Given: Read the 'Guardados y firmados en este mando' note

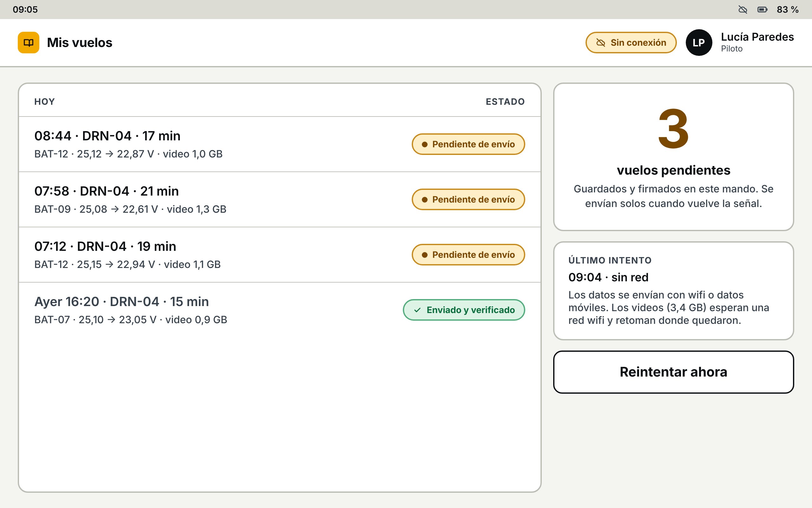Looking at the screenshot, I should point(673,196).
